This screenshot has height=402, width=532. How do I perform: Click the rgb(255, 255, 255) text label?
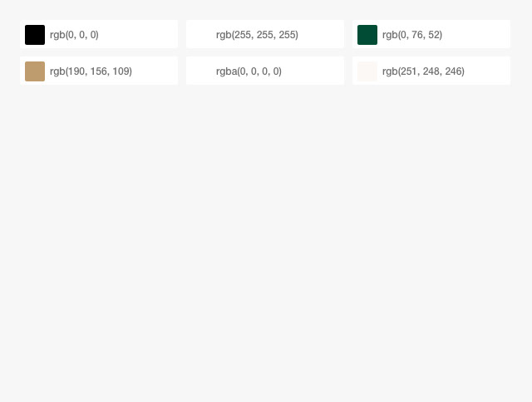[x=257, y=35]
